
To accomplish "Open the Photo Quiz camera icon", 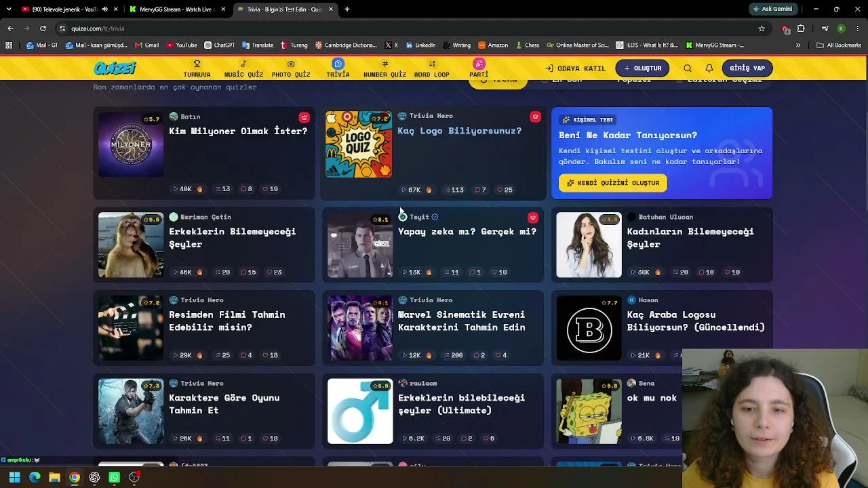I will coord(291,64).
